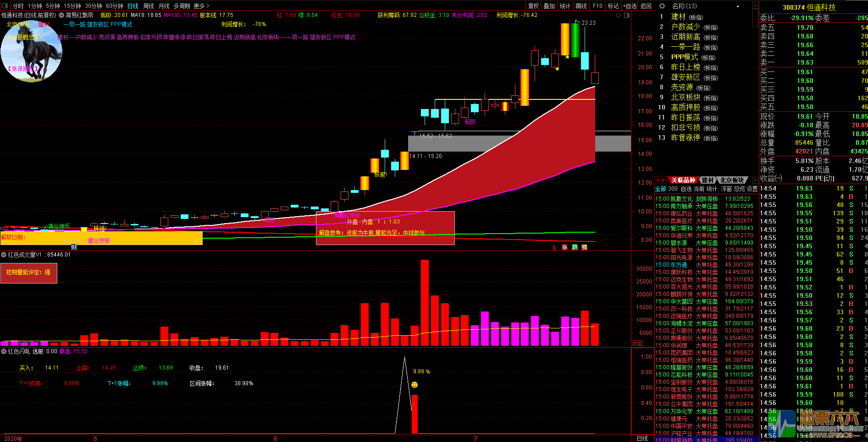Click the settings gear beside 名称 list
868x442 pixels.
click(x=662, y=6)
